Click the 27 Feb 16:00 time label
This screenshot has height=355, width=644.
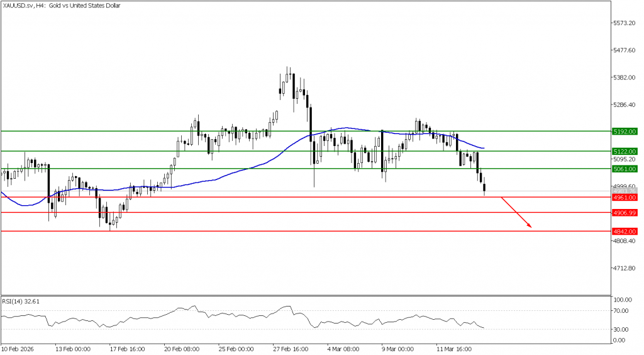(291, 347)
